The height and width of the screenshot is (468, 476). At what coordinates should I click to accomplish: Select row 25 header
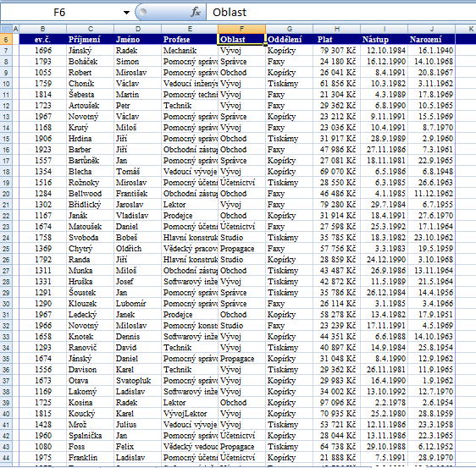(x=6, y=249)
